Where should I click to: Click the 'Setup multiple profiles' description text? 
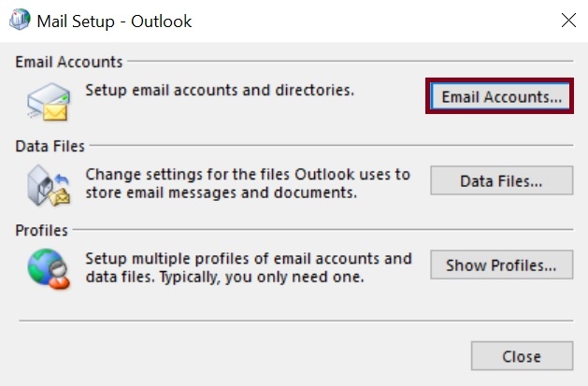click(x=248, y=258)
